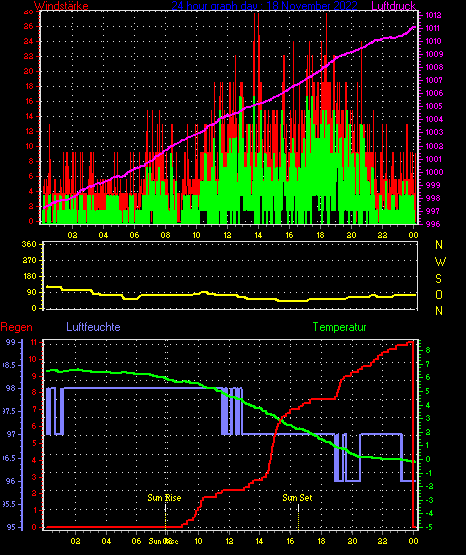Click the red Regen label

pos(16,327)
